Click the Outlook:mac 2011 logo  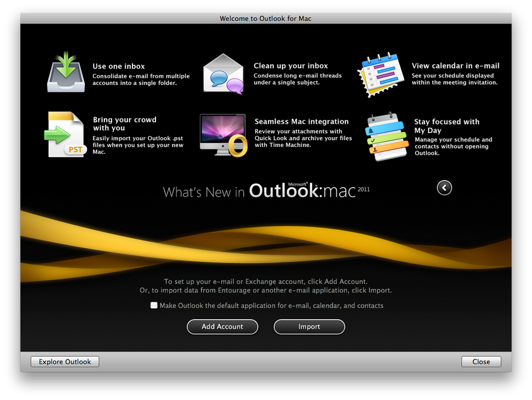pyautogui.click(x=308, y=191)
